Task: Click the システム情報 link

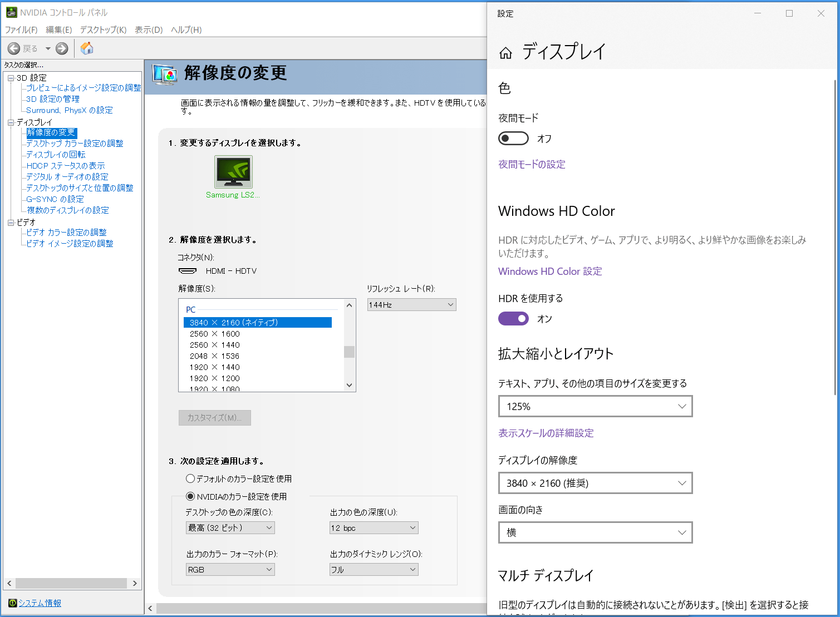Action: pos(40,603)
